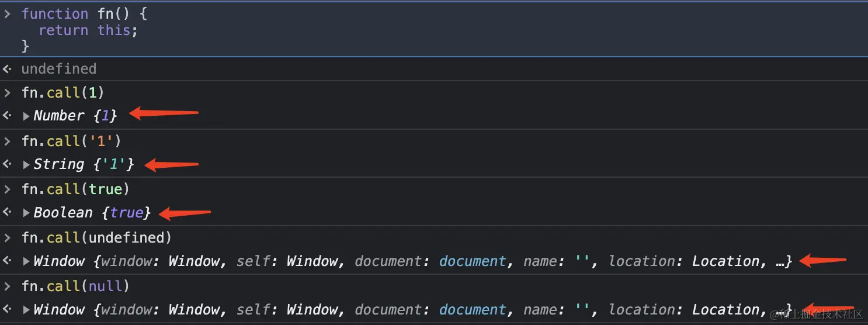Click input prompt chevron beside fn.call(true)
Screen dimensions: 868x325
pos(7,189)
